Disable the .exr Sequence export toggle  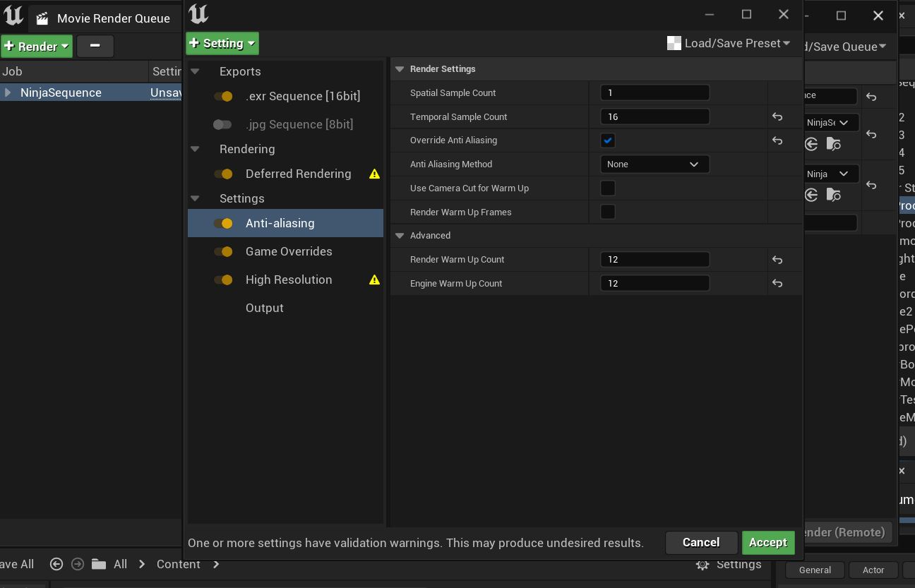[x=224, y=97]
